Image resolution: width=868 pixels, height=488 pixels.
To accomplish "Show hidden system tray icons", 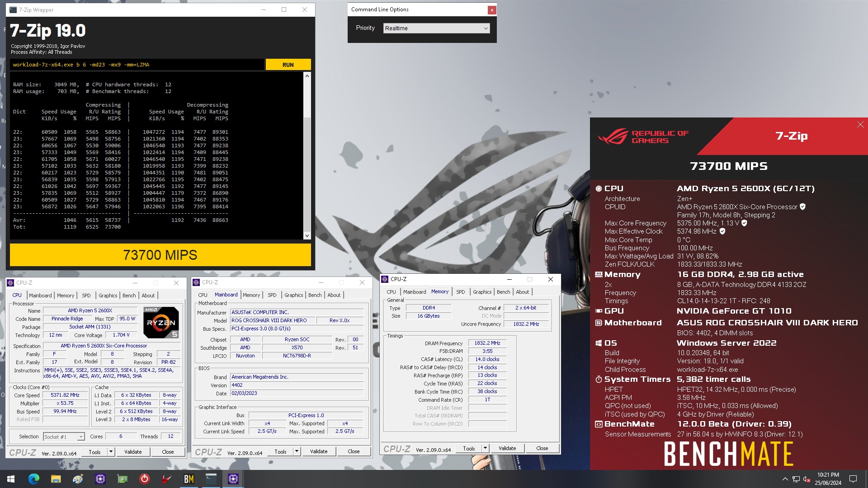I will click(x=785, y=479).
